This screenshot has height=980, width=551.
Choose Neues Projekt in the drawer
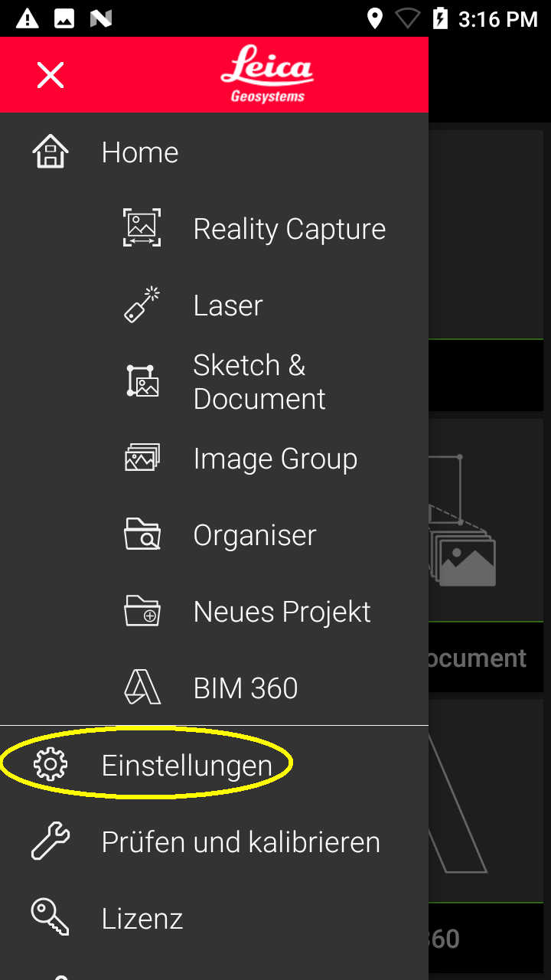pyautogui.click(x=282, y=612)
